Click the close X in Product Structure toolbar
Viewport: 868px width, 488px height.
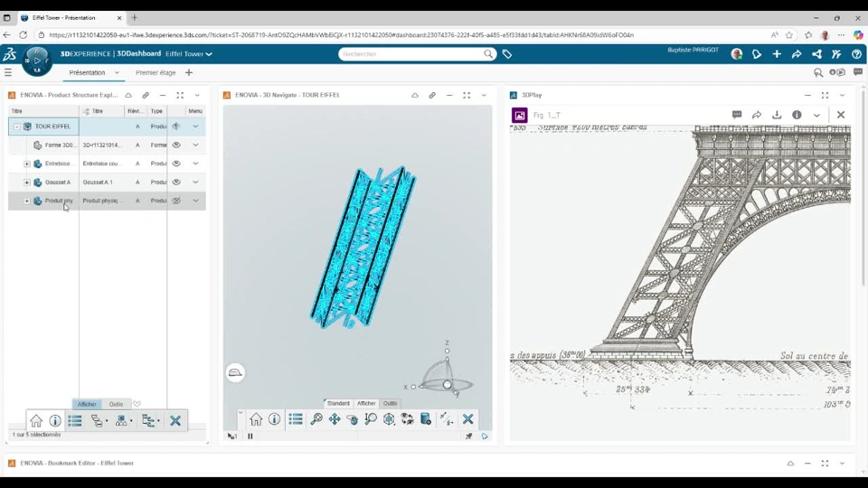175,421
